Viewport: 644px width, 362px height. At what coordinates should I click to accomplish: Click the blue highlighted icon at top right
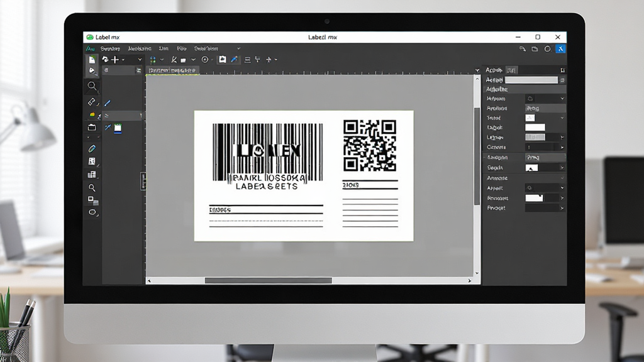560,49
